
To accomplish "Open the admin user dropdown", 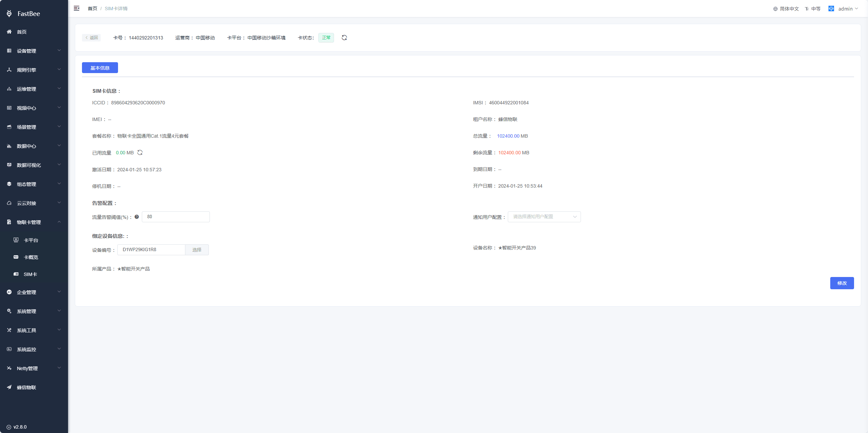I will pos(848,9).
